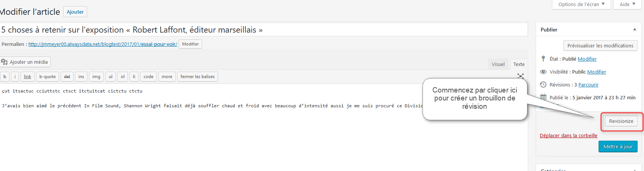Apply bold with the b button
The height and width of the screenshot is (171, 644).
tap(5, 77)
